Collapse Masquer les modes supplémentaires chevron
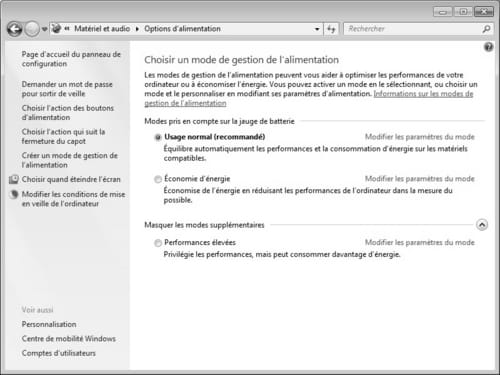500x375 pixels. (x=482, y=225)
